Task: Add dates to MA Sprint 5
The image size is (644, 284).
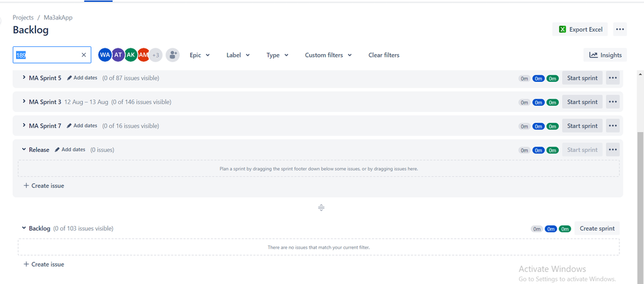Action: (x=82, y=77)
